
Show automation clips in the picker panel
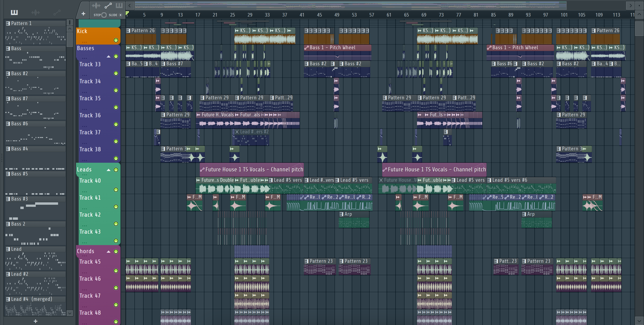coord(57,12)
